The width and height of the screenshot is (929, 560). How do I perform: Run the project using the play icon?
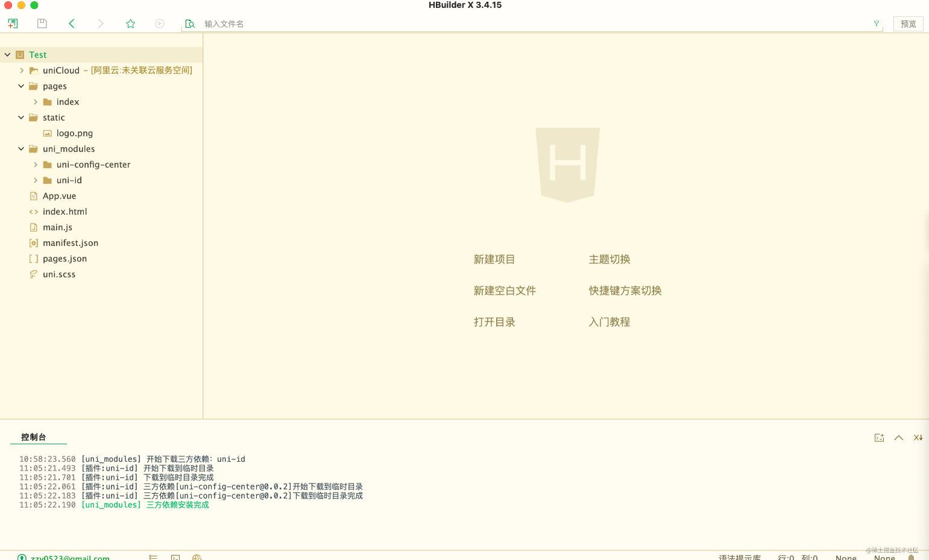[x=159, y=24]
